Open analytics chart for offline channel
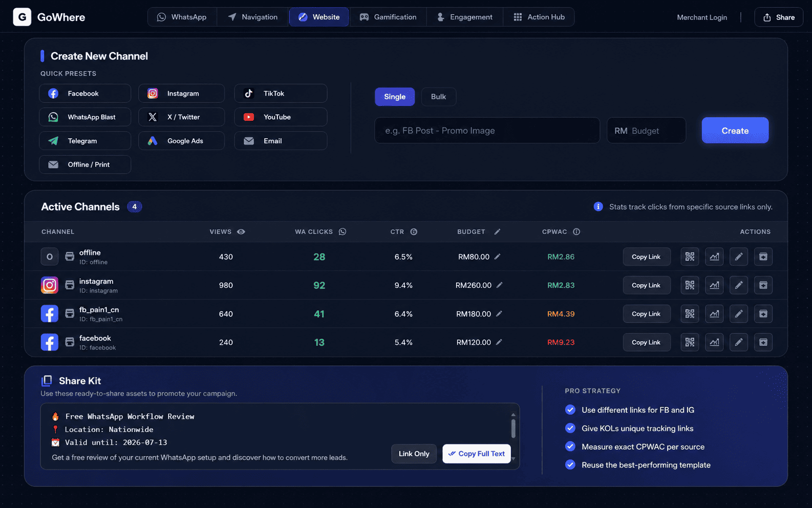Image resolution: width=812 pixels, height=508 pixels. 714,257
